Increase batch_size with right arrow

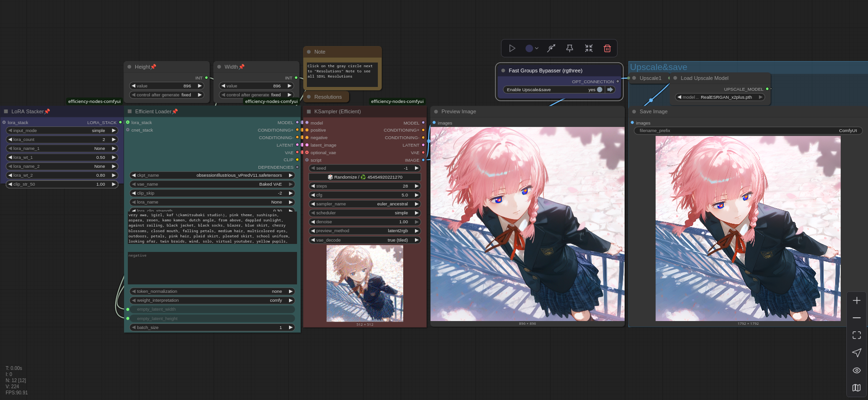[290, 328]
